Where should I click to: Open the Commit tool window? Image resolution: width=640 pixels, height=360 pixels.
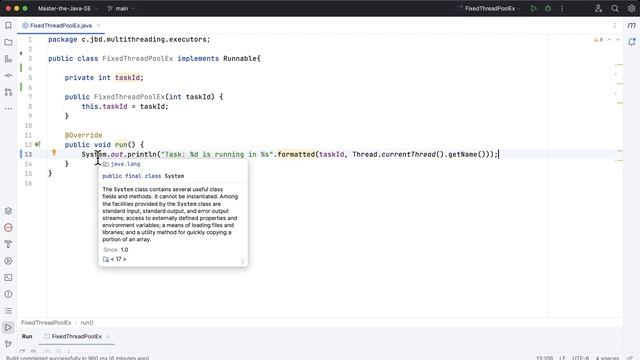[8, 76]
